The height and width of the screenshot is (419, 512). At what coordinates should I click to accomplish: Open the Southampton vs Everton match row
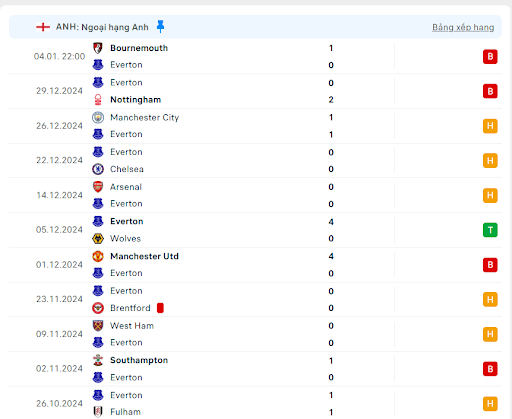[x=255, y=369]
